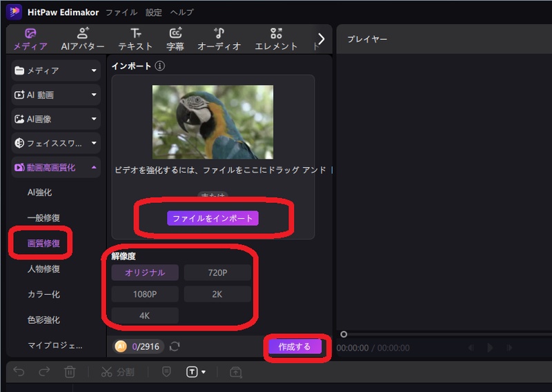Switch to the メディア tab
552x392 pixels.
point(30,39)
